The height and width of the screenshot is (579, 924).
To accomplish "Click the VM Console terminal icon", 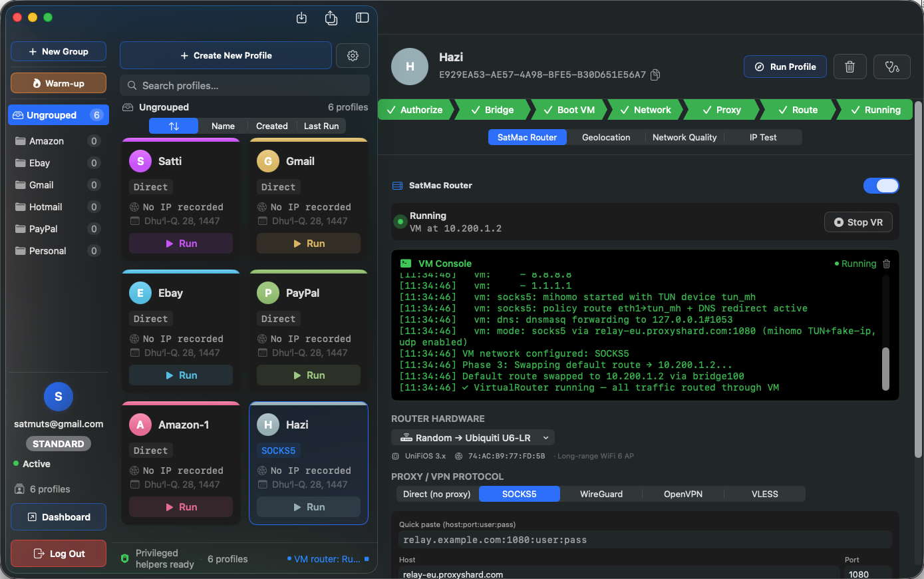I will point(405,264).
